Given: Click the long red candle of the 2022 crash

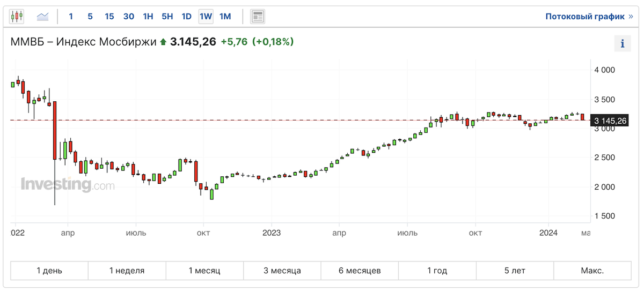Looking at the screenshot, I should 55,130.
